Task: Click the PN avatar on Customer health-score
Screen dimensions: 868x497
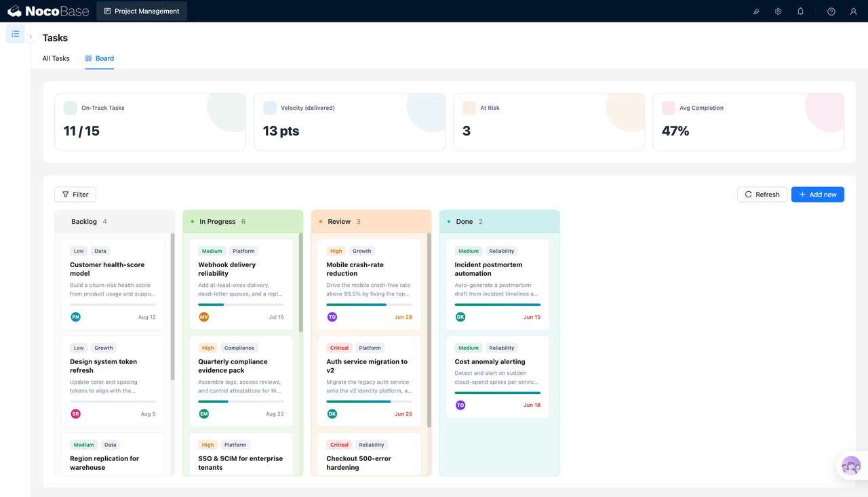Action: click(75, 317)
